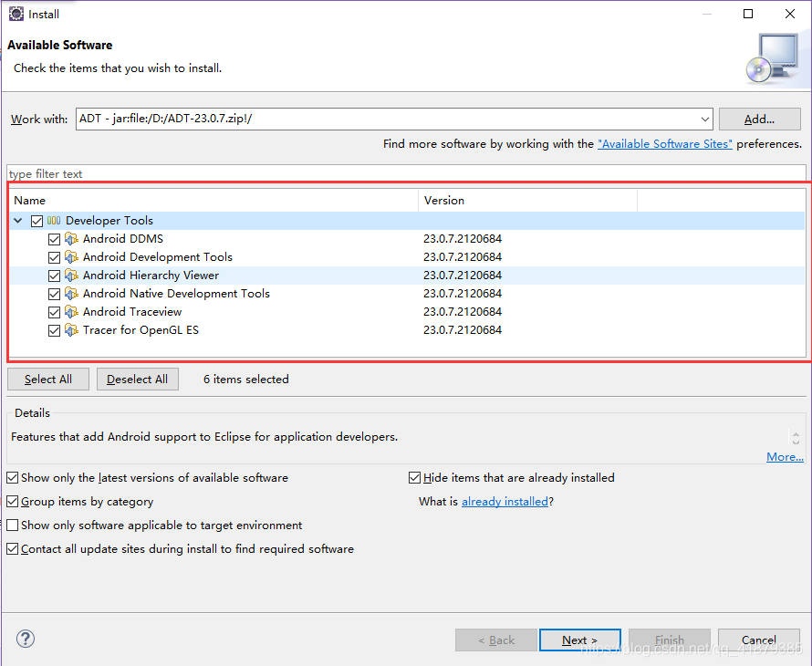Click the Android DDMS plugin icon
Screen dimensions: 812x666
(x=71, y=239)
